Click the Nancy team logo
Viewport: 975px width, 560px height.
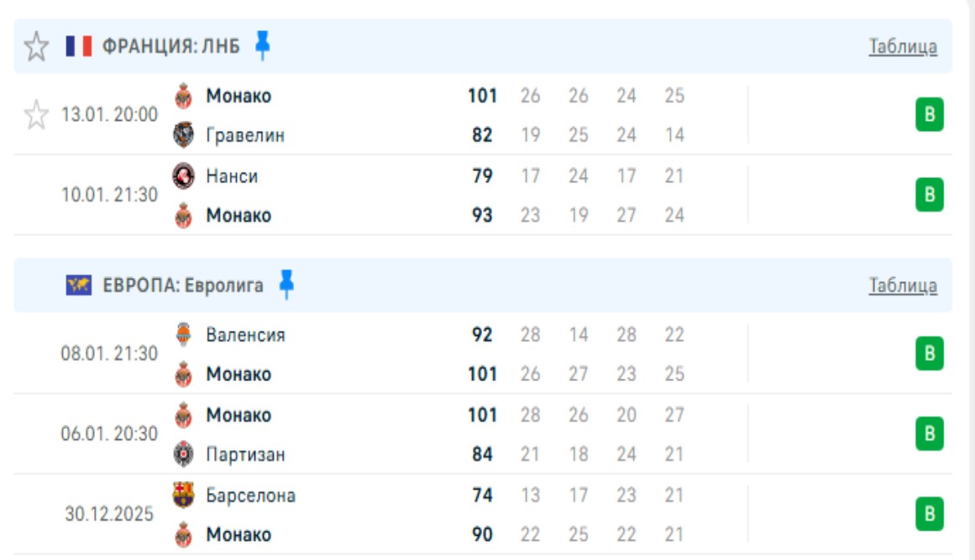coord(183,176)
